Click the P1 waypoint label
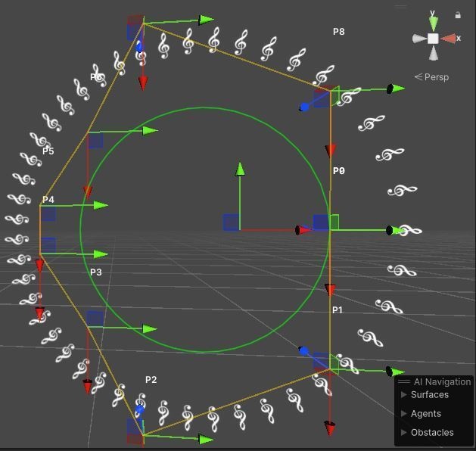Screen dimensions: 476x451 (338, 309)
